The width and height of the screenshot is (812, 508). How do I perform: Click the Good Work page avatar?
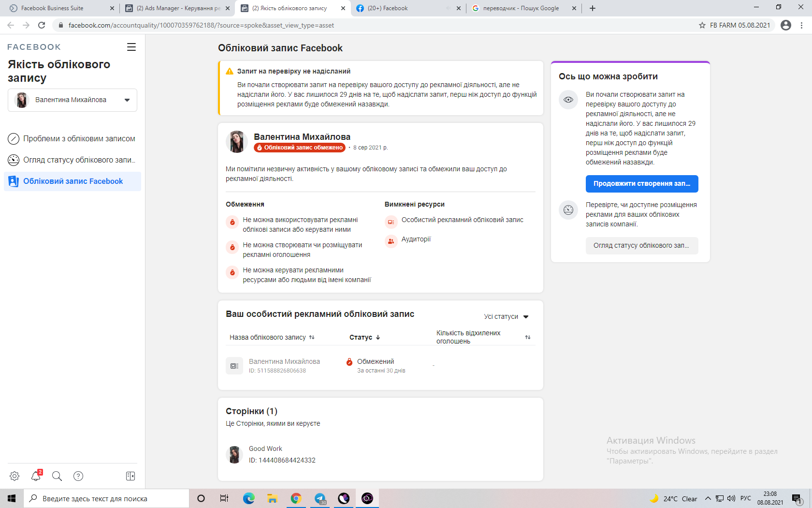pyautogui.click(x=234, y=455)
